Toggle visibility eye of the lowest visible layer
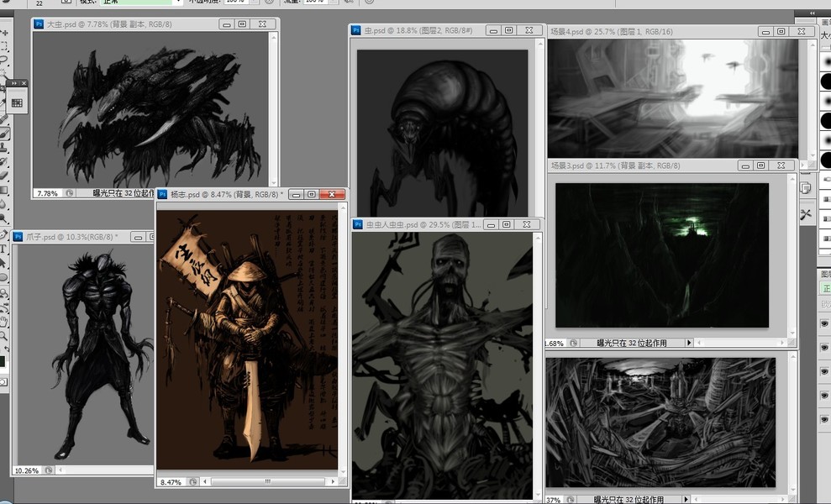The image size is (831, 504). click(824, 419)
